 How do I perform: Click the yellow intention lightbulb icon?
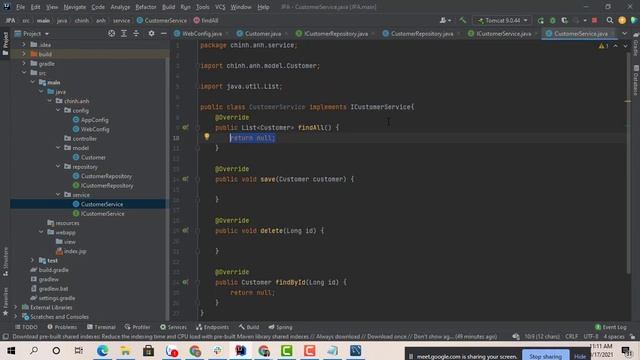pyautogui.click(x=207, y=137)
